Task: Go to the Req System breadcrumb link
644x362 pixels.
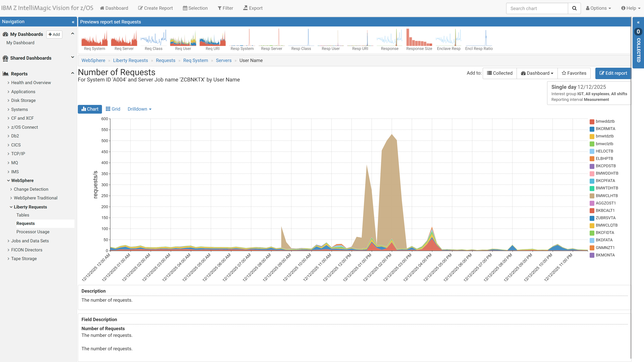Action: coord(196,61)
